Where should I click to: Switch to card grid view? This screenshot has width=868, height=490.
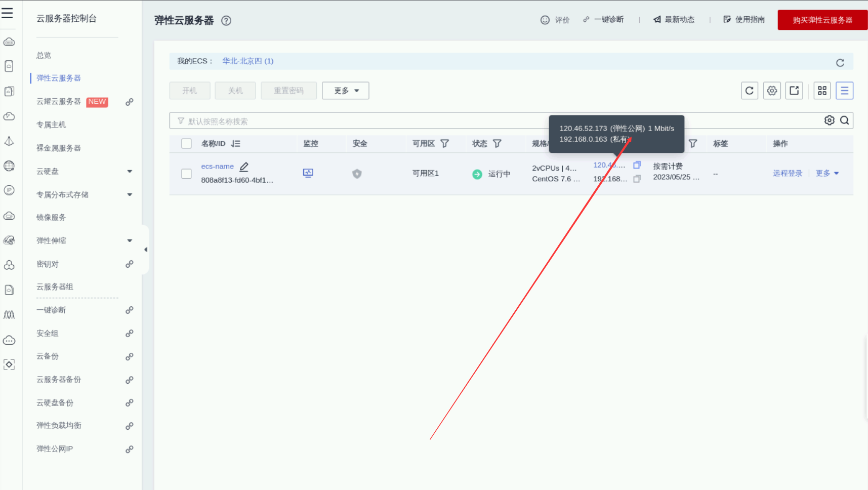click(x=822, y=91)
